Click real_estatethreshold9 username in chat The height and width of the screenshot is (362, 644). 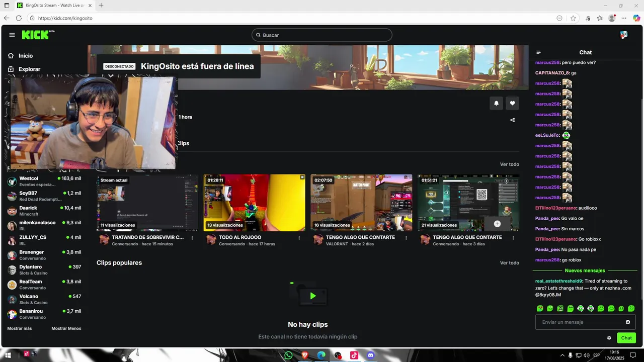tap(558, 281)
